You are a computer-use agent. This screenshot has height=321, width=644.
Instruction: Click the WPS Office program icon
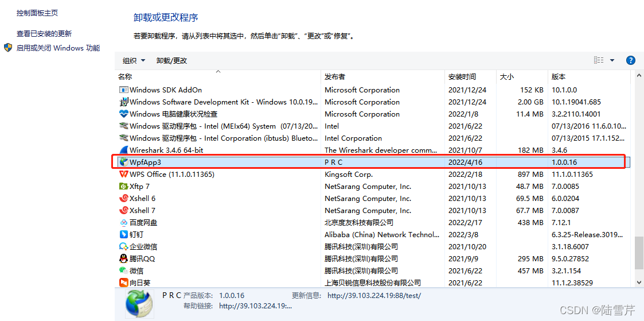[124, 174]
